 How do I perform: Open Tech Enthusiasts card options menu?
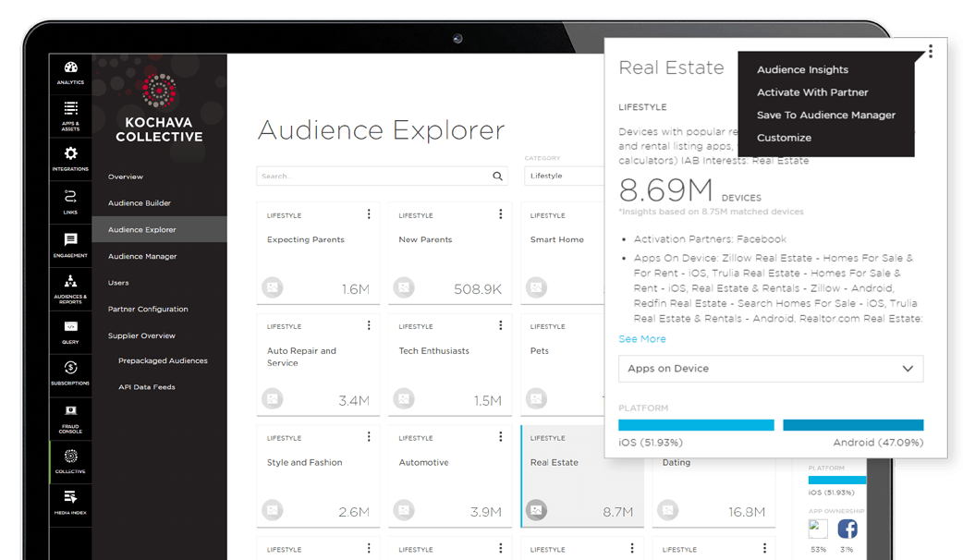pos(501,325)
